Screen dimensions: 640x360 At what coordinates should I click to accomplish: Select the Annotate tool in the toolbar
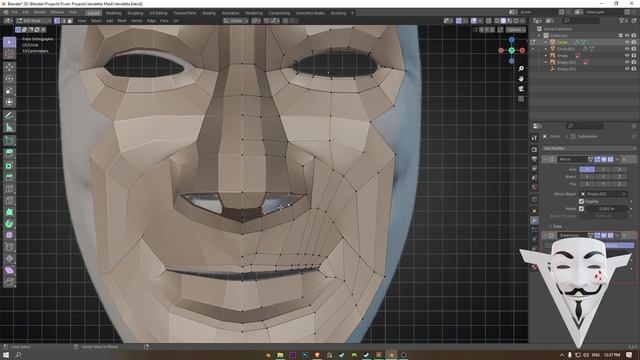(x=9, y=116)
